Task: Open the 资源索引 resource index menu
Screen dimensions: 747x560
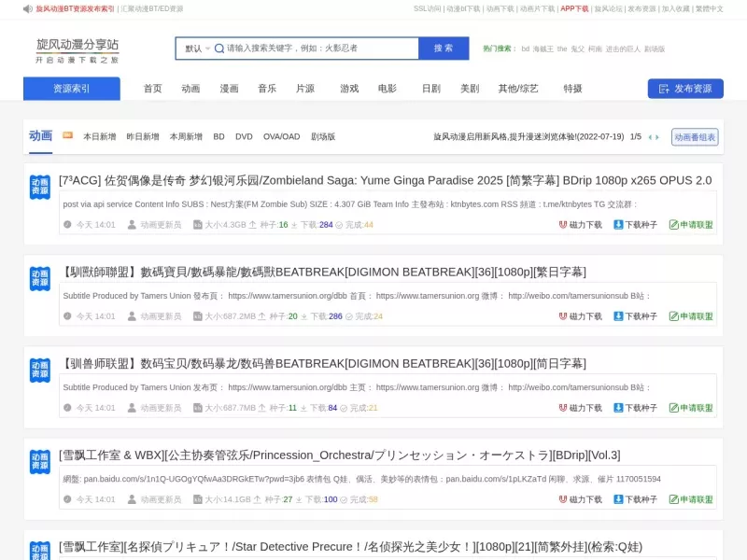Action: pyautogui.click(x=72, y=89)
